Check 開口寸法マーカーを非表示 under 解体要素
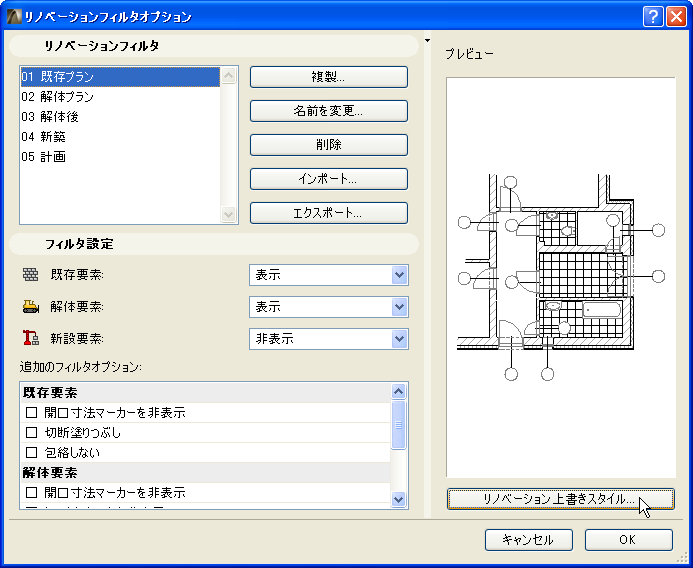Screen dimensions: 693x568 pos(31,492)
